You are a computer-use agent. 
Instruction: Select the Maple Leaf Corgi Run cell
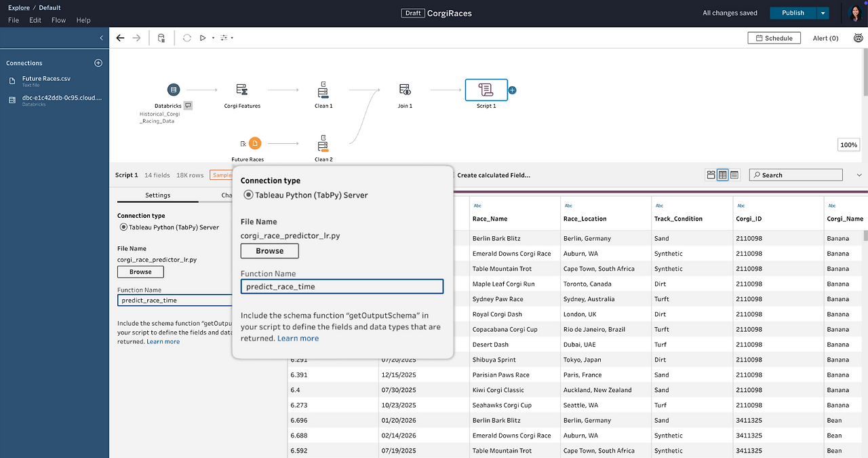515,284
